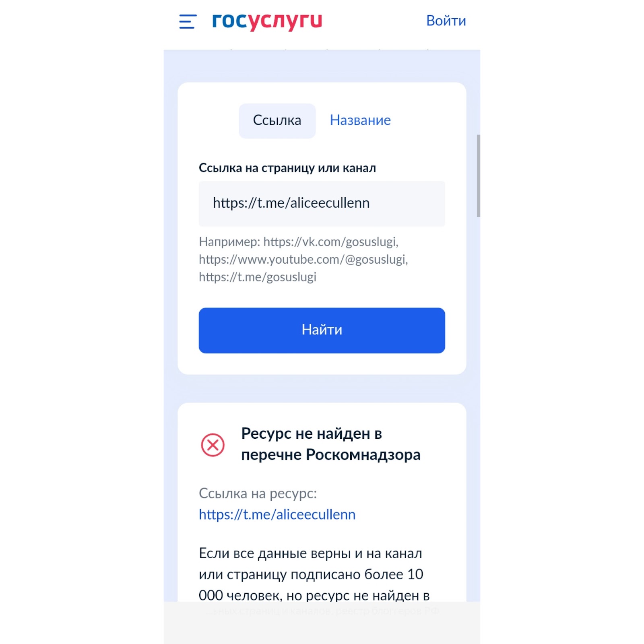Click the page scrollbar thumb

(478, 175)
